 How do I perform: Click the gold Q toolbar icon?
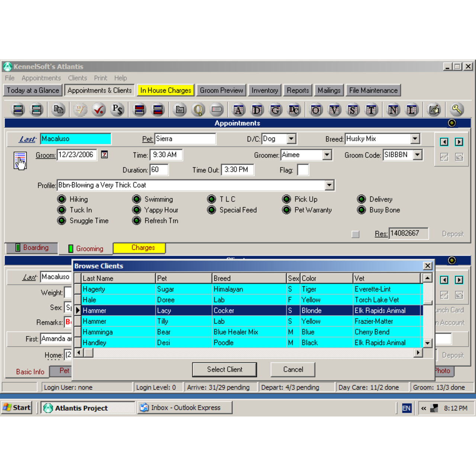(198, 110)
